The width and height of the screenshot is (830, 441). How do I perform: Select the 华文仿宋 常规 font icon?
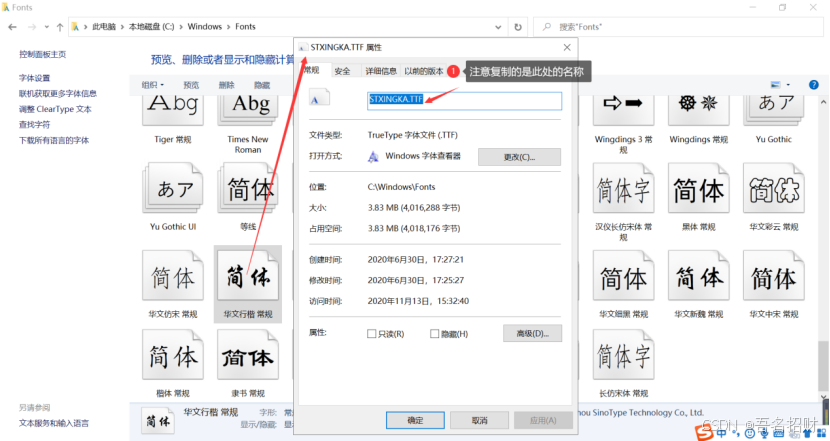(173, 275)
